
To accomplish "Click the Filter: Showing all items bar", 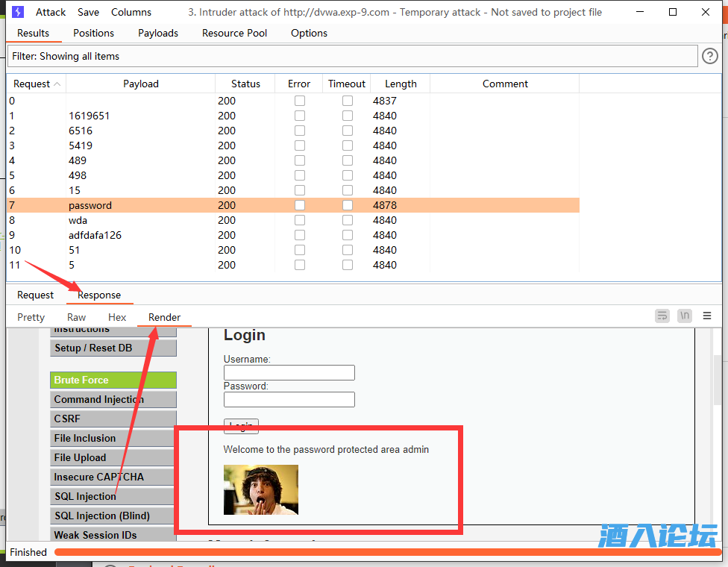I will (x=351, y=56).
